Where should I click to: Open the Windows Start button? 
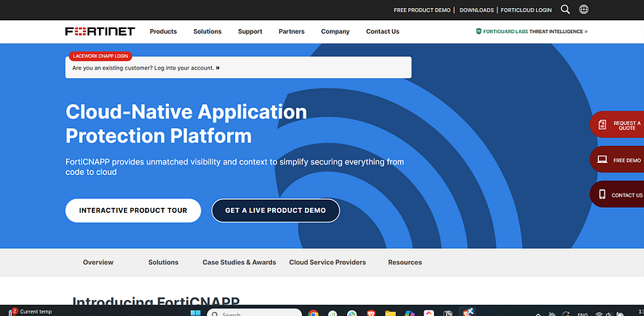click(x=196, y=313)
